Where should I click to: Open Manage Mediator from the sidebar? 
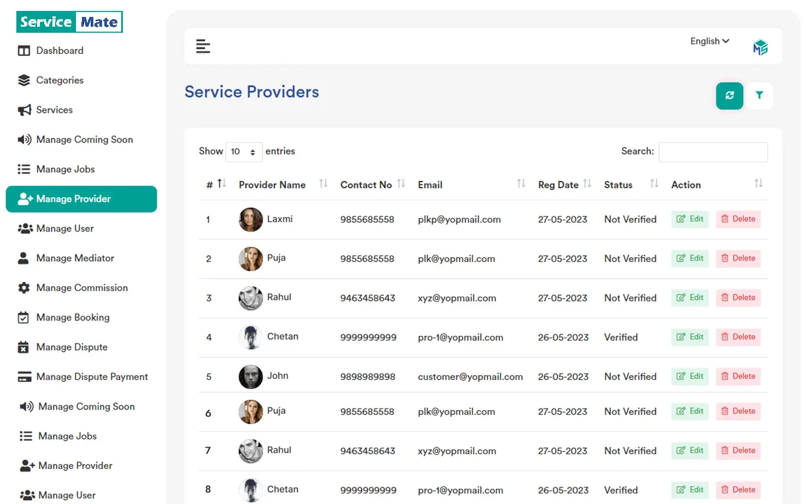(x=75, y=258)
